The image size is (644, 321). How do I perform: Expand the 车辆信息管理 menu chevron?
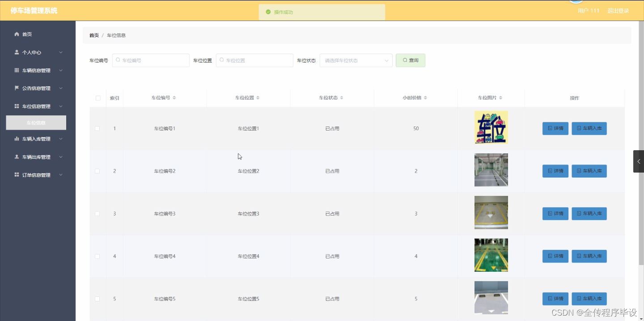[61, 70]
